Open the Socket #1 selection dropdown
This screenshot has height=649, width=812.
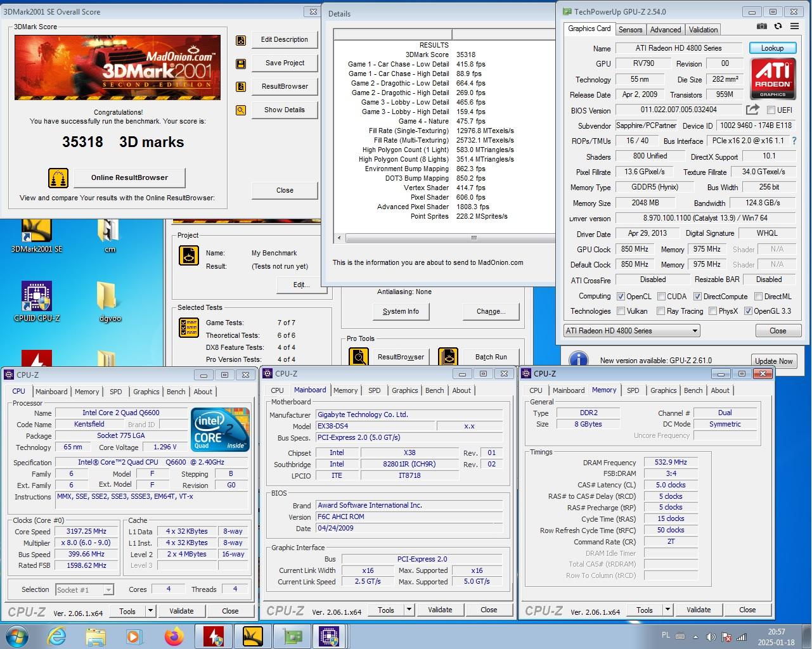108,590
